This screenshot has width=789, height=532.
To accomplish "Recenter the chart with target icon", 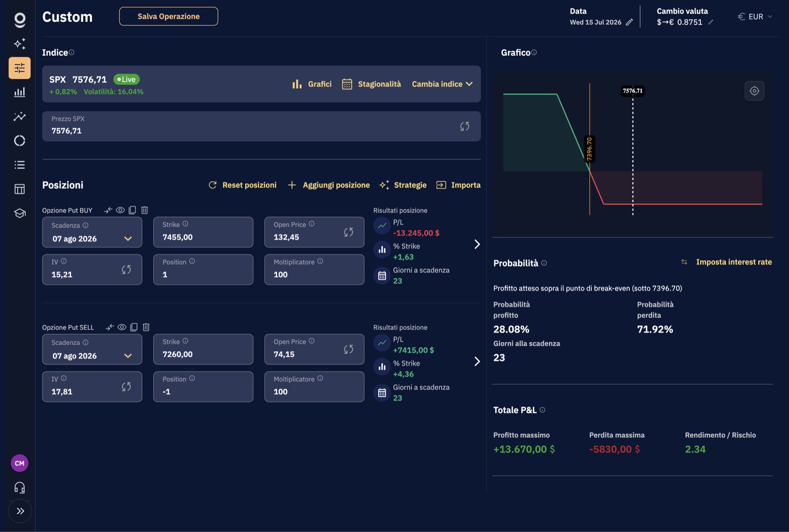I will point(754,91).
